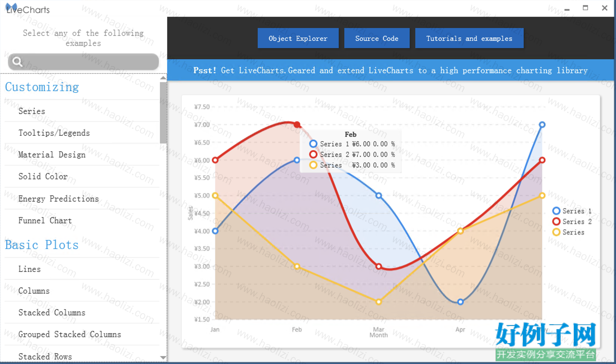The width and height of the screenshot is (616, 364).
Task: Click Series 2 Feb data point
Action: (297, 124)
